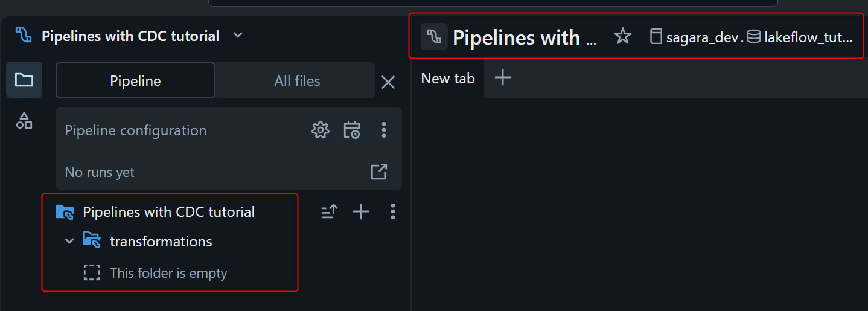The image size is (868, 311).
Task: Open the Pipeline configuration kebab menu
Action: [x=384, y=130]
